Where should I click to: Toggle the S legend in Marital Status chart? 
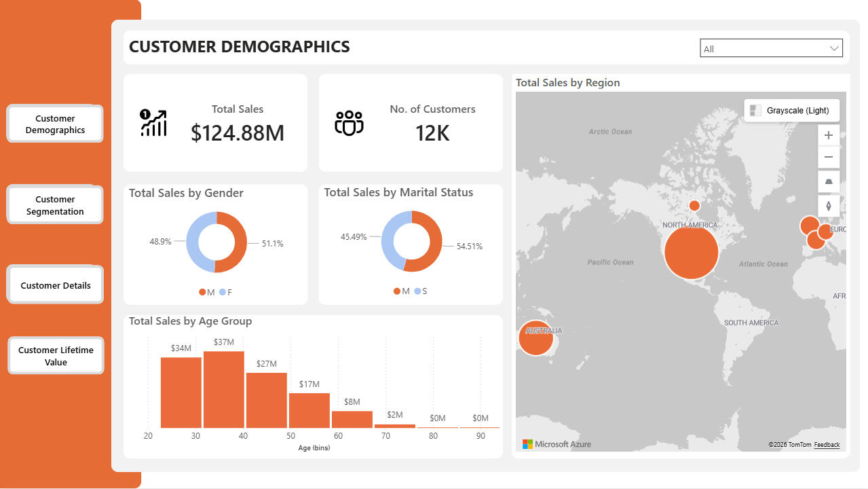click(x=421, y=291)
